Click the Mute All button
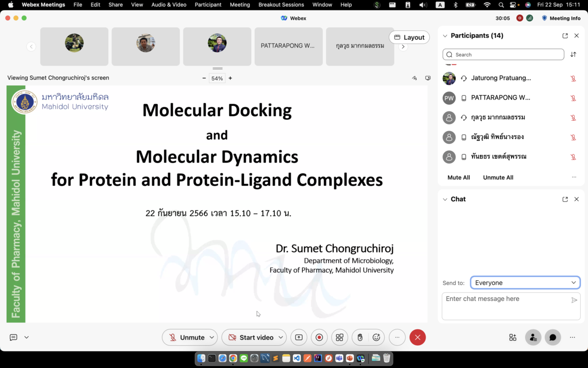 (459, 178)
